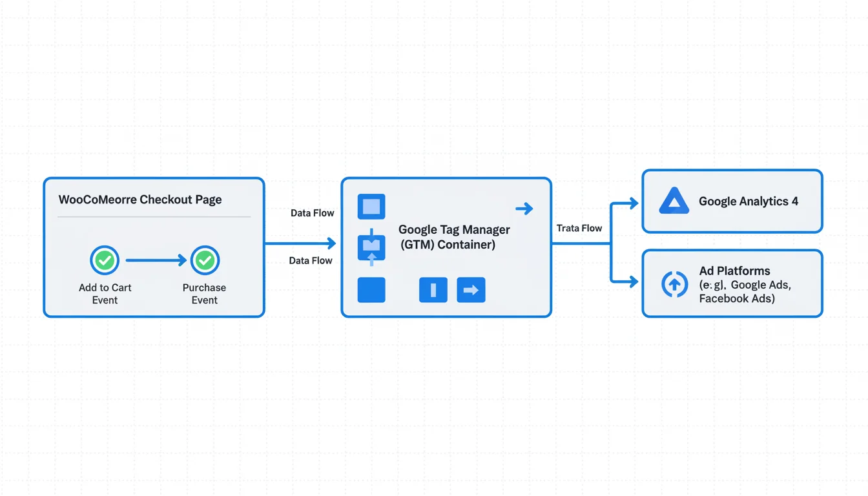Screen dimensions: 868x496
Task: Click the lower Data Flow label
Action: pos(311,261)
